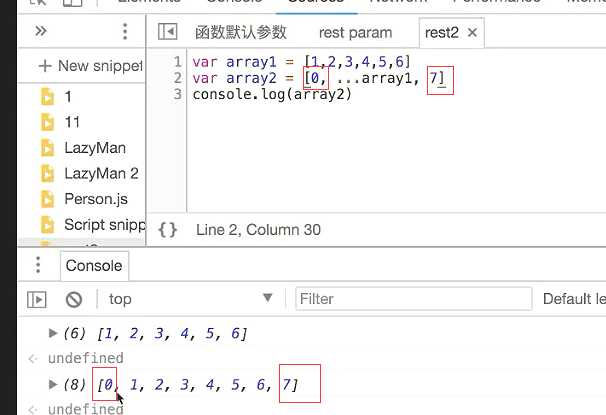Clear the console with the ban icon

tap(73, 299)
